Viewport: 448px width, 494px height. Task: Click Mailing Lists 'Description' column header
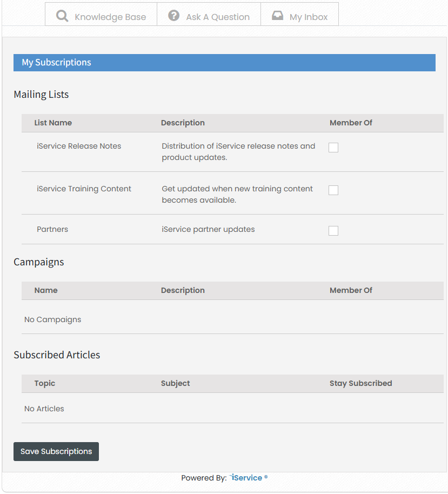coord(183,123)
